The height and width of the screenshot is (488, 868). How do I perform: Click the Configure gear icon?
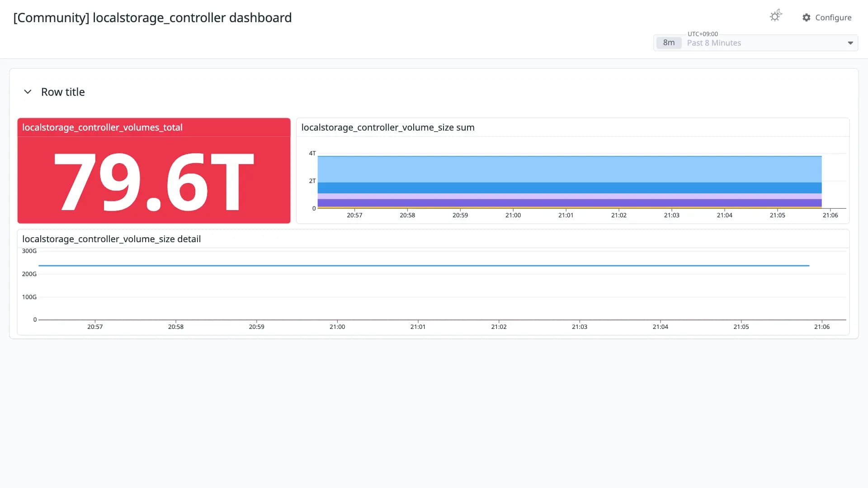(x=807, y=18)
